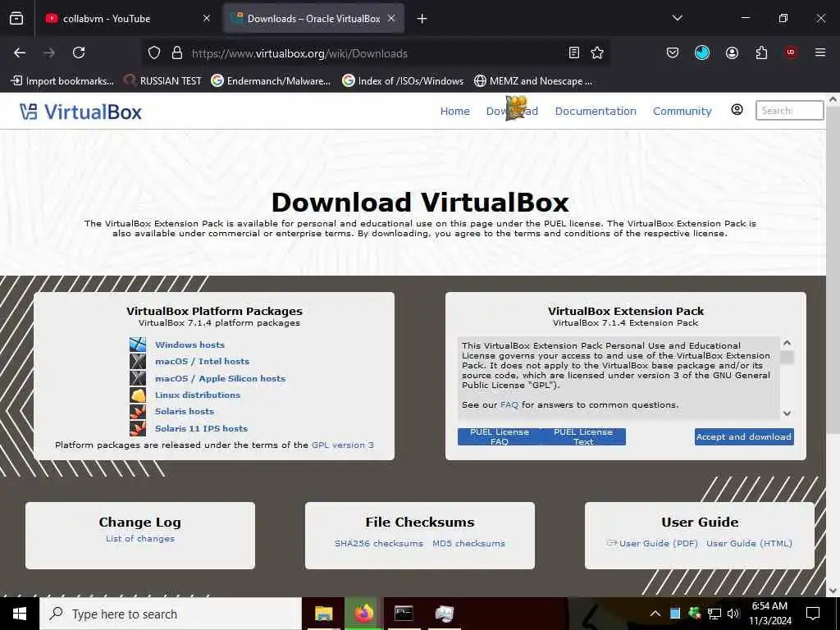Reload the current page
The height and width of the screenshot is (630, 840).
(x=79, y=52)
